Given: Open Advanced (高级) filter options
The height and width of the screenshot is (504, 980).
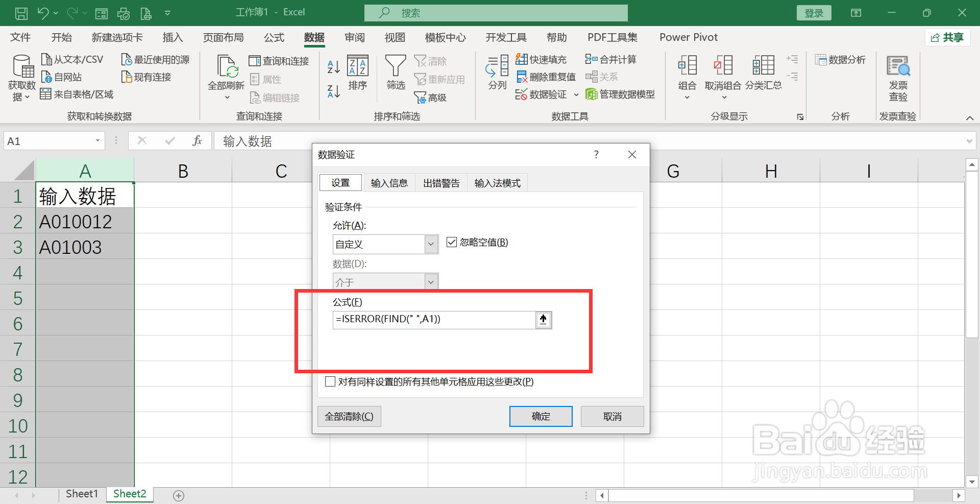Looking at the screenshot, I should (430, 98).
